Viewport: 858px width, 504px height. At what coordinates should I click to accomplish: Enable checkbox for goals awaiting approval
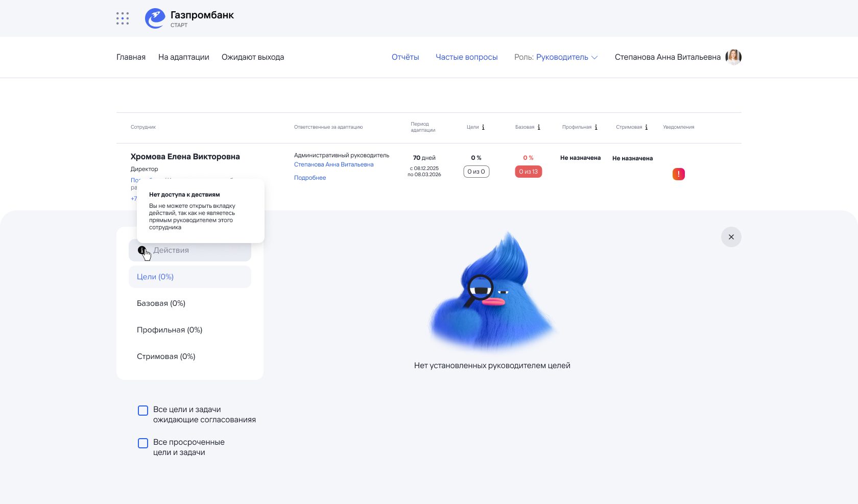[143, 411]
